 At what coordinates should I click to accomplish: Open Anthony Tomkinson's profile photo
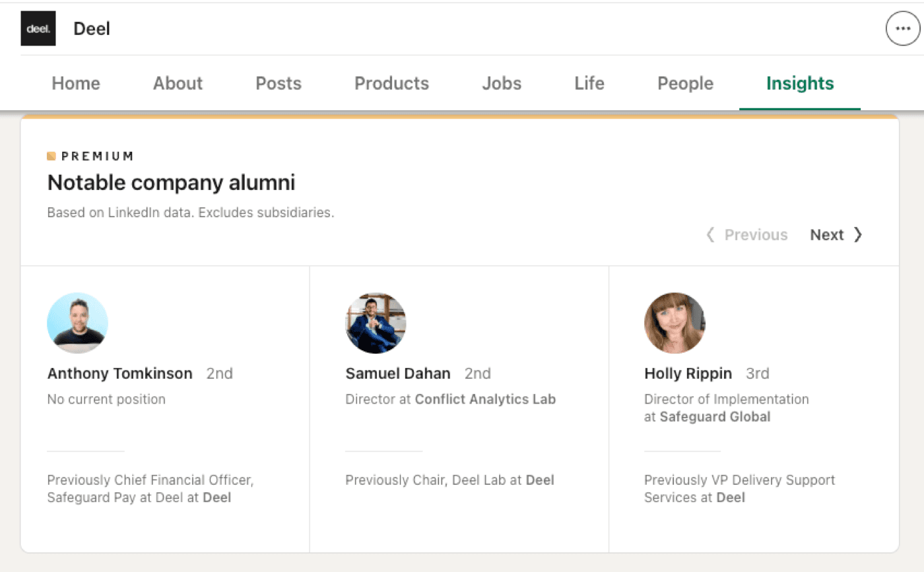77,323
